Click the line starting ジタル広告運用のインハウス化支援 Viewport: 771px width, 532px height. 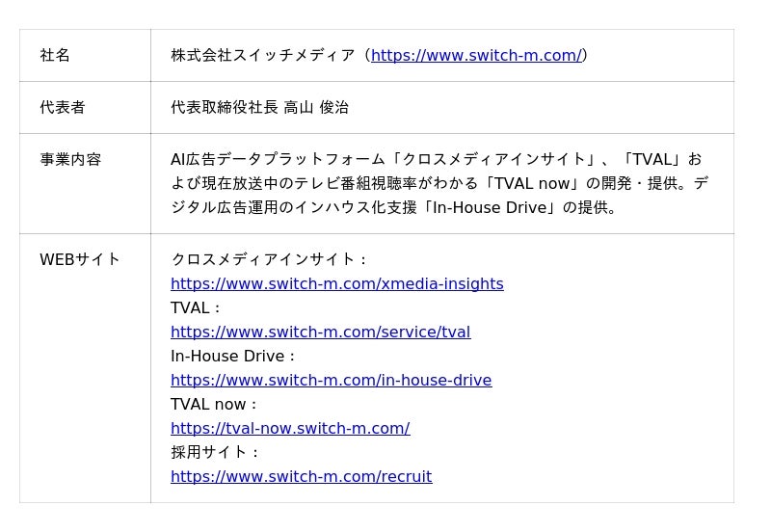(394, 207)
